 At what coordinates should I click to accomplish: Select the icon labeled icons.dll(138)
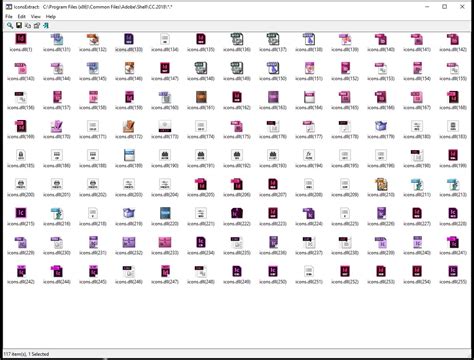[309, 39]
